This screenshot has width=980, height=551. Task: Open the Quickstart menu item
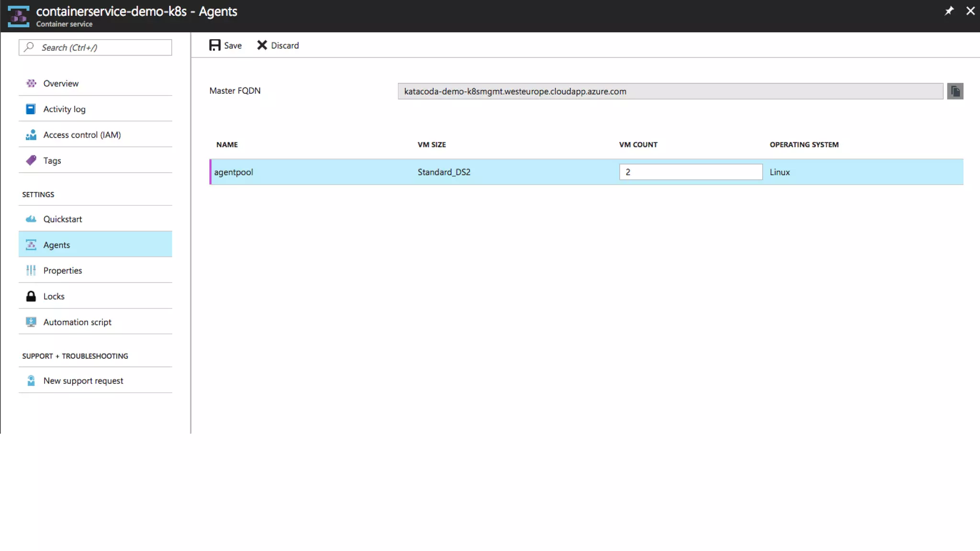63,219
